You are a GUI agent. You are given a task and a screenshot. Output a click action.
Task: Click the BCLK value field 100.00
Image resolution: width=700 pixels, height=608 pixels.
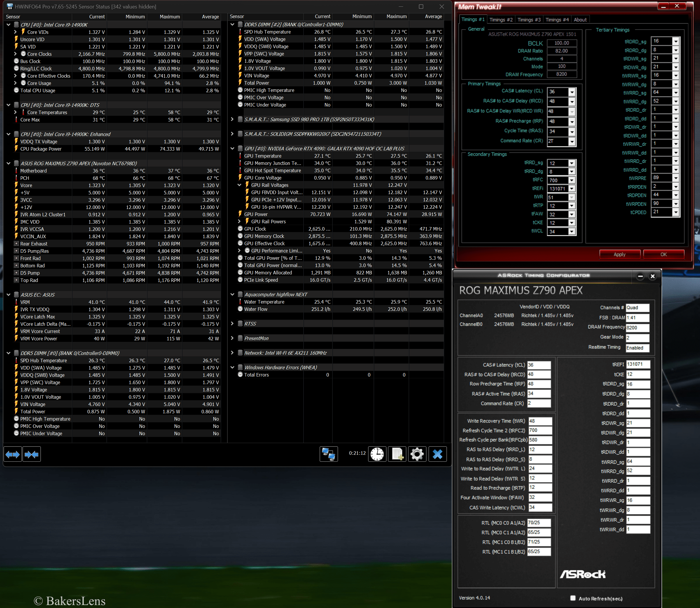562,43
